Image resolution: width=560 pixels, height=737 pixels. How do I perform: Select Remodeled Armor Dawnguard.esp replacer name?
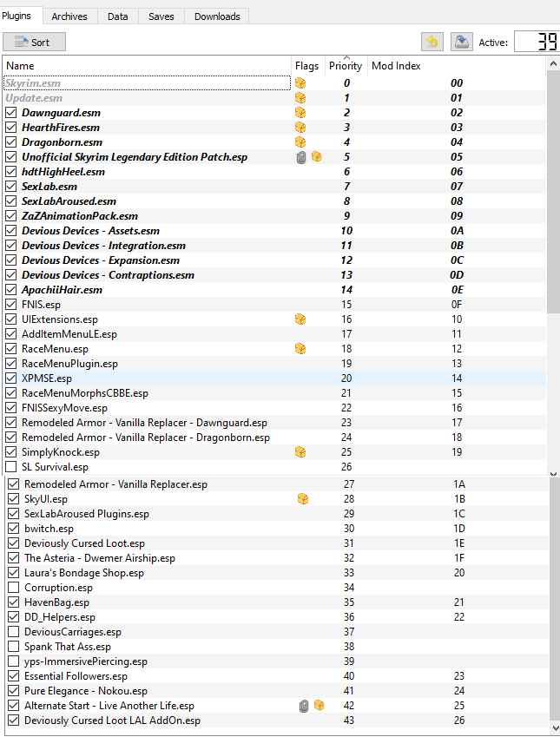144,423
